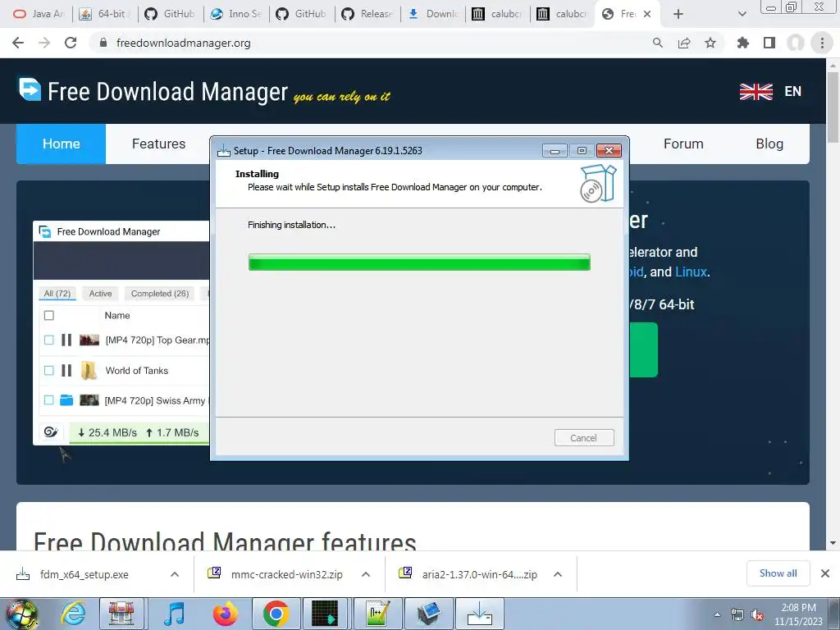Switch to the 64-bit tab

(x=104, y=14)
